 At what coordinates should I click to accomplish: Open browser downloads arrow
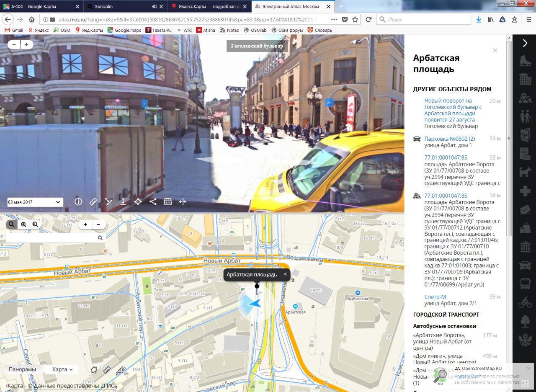click(479, 19)
